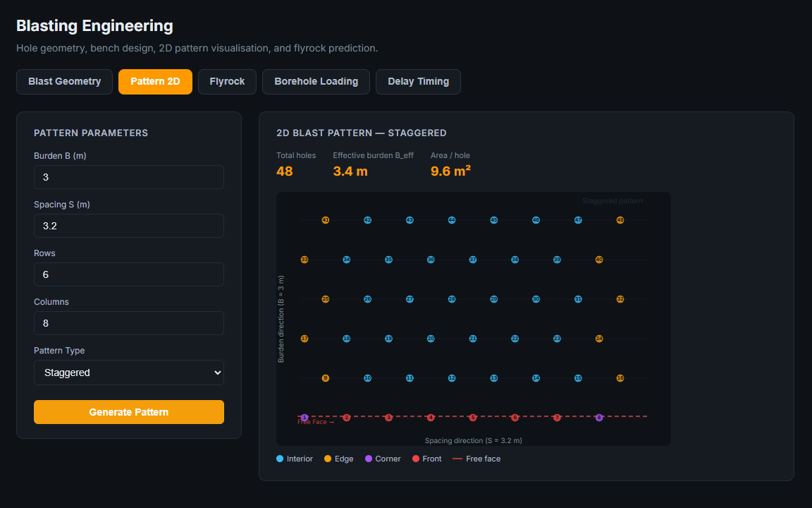Switch to the Flyrock tab
This screenshot has height=508, width=812.
tap(228, 82)
